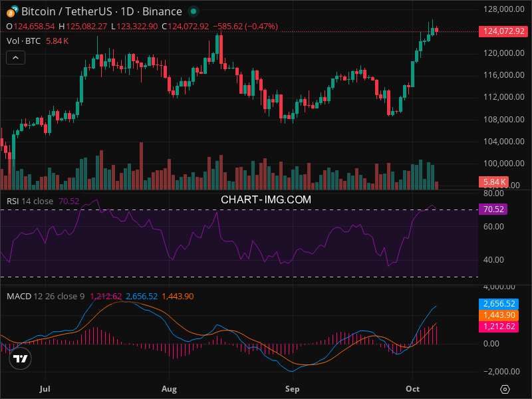Image resolution: width=532 pixels, height=399 pixels.
Task: Click the red current price label 124,072.92
Action: click(504, 31)
